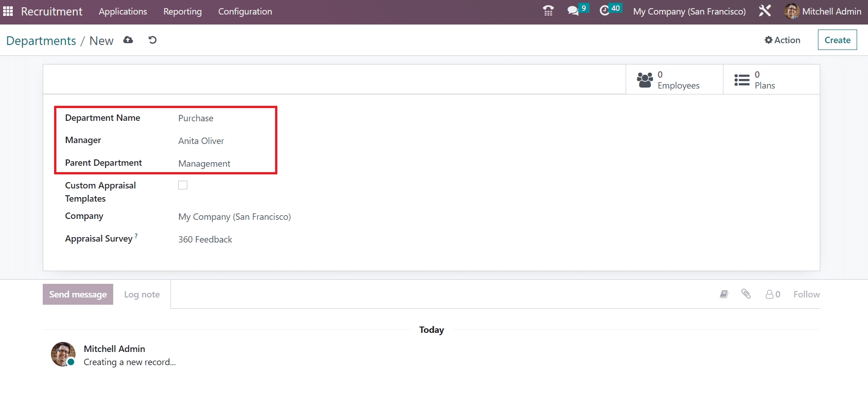Open the Action dropdown menu

[782, 40]
